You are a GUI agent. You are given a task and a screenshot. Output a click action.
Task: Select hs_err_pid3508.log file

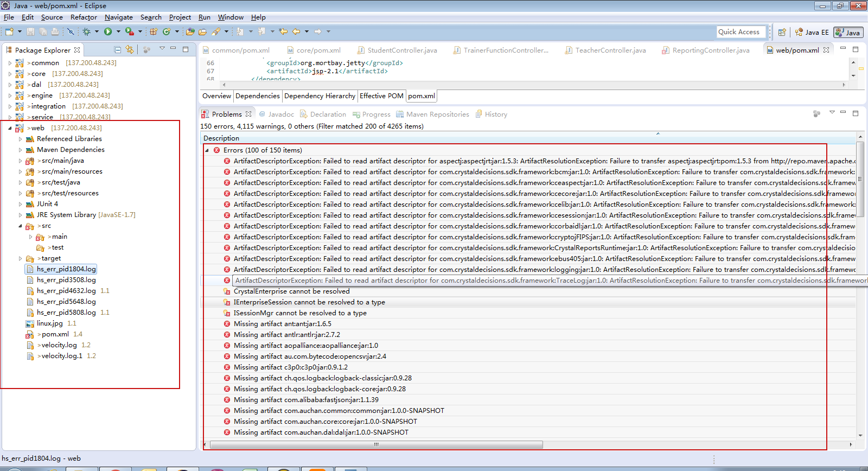tap(66, 280)
